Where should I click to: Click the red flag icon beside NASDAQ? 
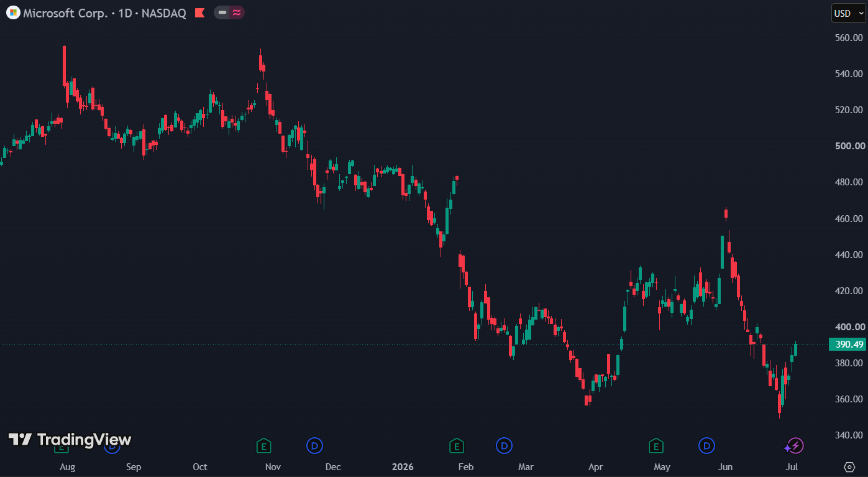[200, 12]
